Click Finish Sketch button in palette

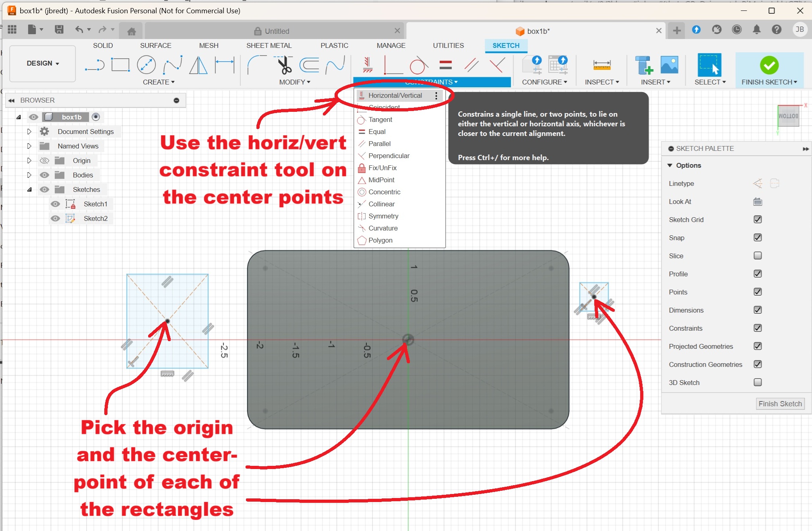(780, 403)
